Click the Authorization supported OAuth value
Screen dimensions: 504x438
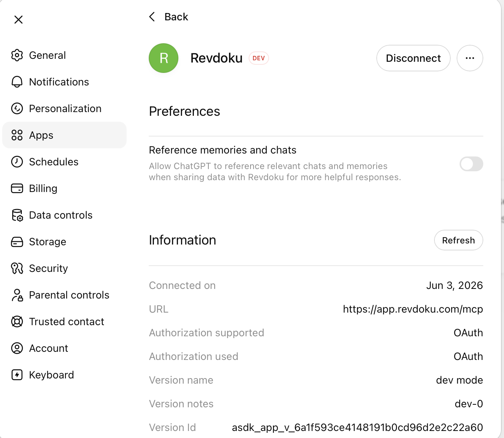(x=468, y=333)
